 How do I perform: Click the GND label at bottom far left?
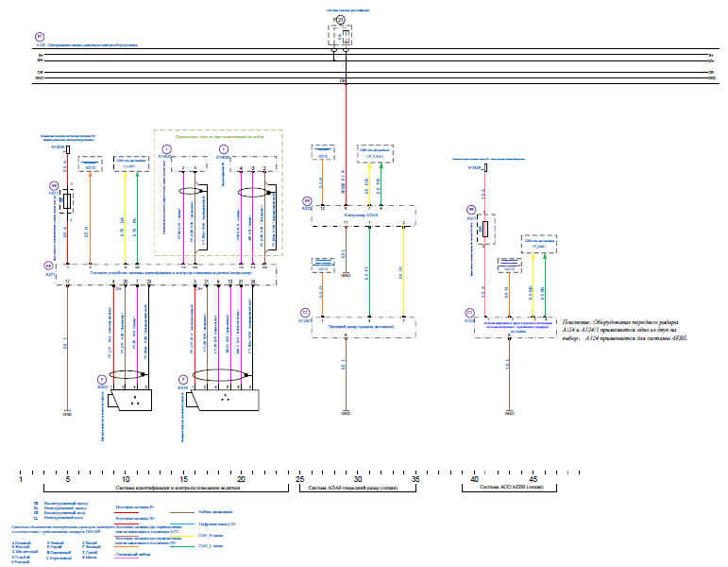coord(67,414)
